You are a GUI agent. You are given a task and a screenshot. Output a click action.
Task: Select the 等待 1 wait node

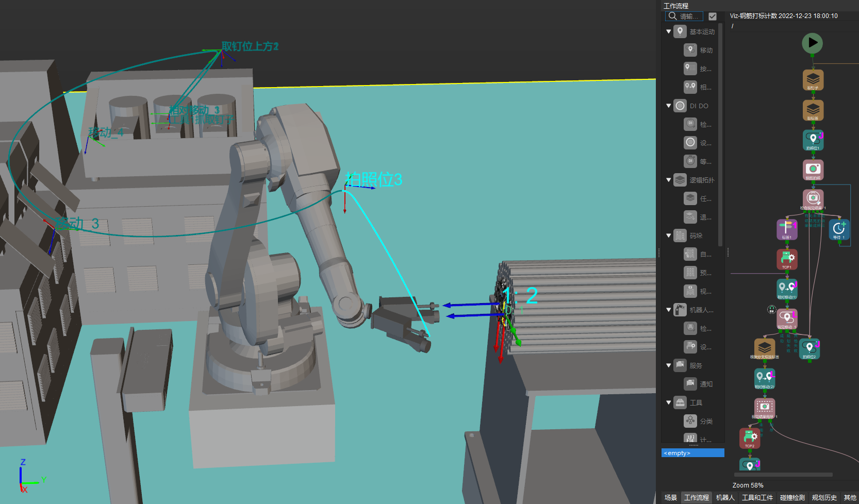[839, 229]
